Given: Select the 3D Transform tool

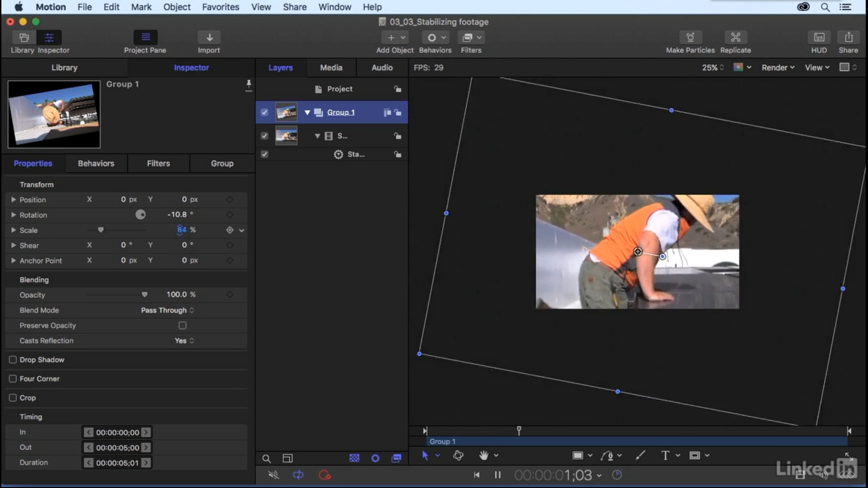Looking at the screenshot, I should tap(458, 455).
